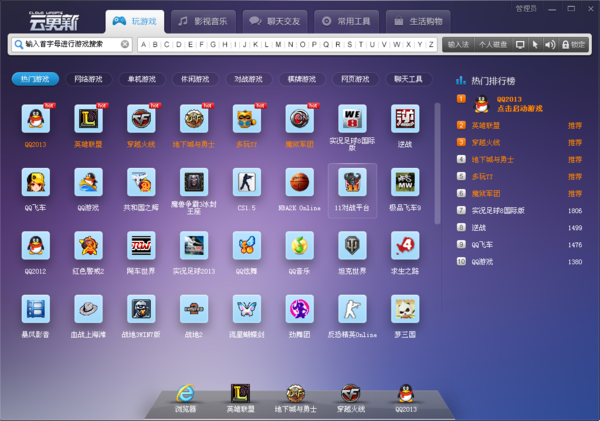Open 坦克世界 game icon
The width and height of the screenshot is (600, 421).
352,245
